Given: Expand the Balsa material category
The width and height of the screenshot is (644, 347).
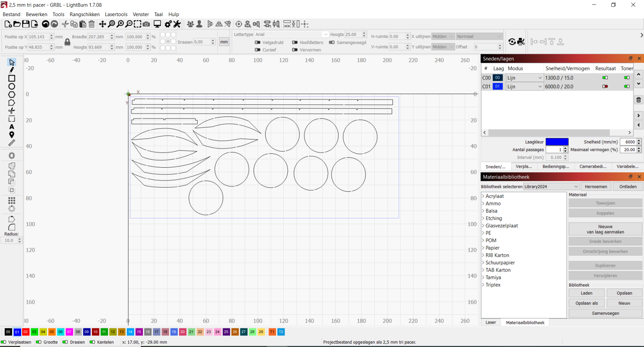Looking at the screenshot, I should pos(483,211).
